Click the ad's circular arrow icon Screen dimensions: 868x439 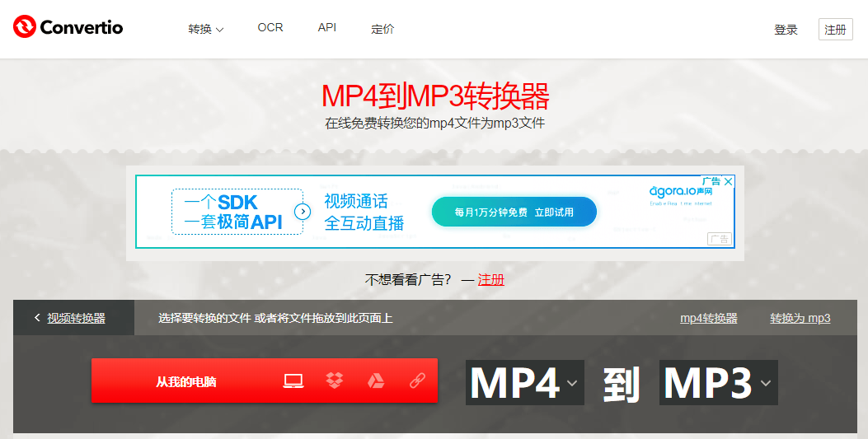303,211
